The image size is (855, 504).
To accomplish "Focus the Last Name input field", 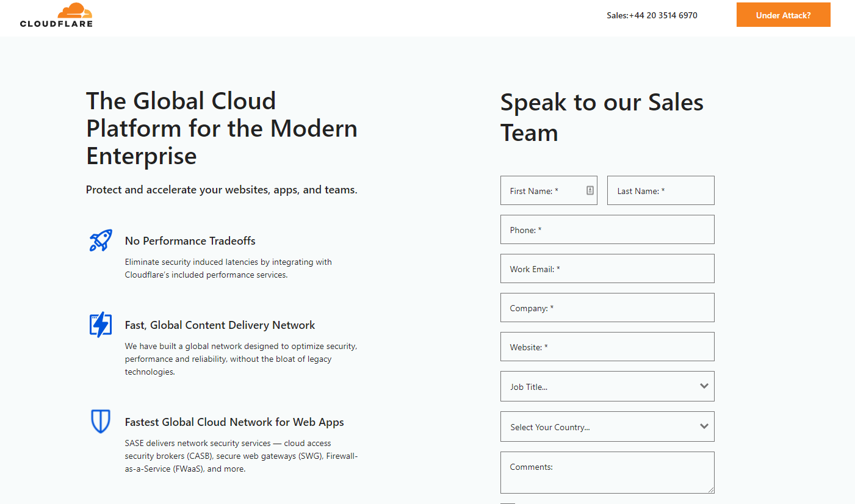I will coord(661,190).
